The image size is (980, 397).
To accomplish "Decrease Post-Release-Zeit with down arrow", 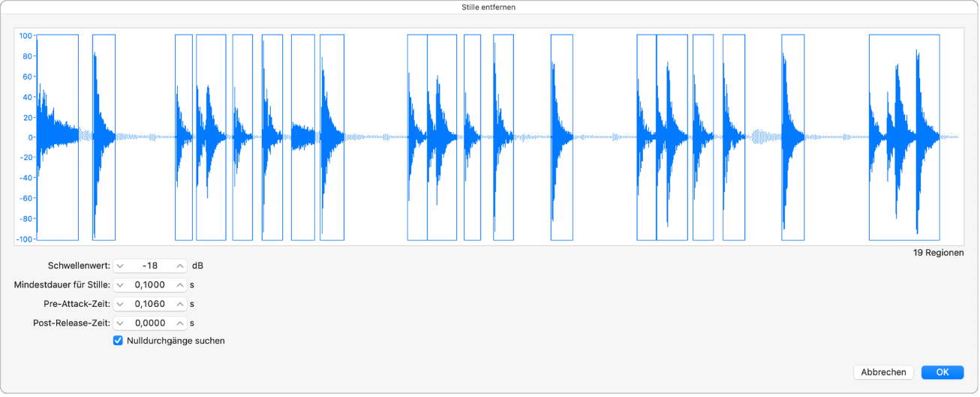I will coord(120,323).
